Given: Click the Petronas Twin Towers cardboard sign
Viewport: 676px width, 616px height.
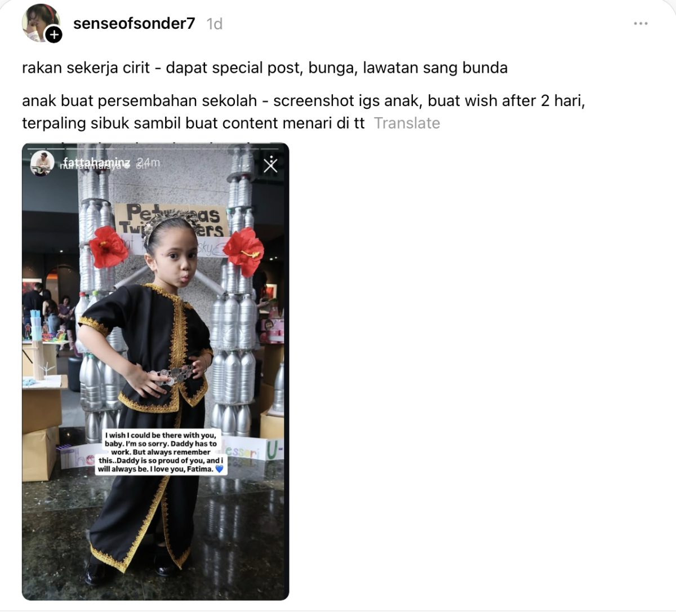Looking at the screenshot, I should point(172,220).
